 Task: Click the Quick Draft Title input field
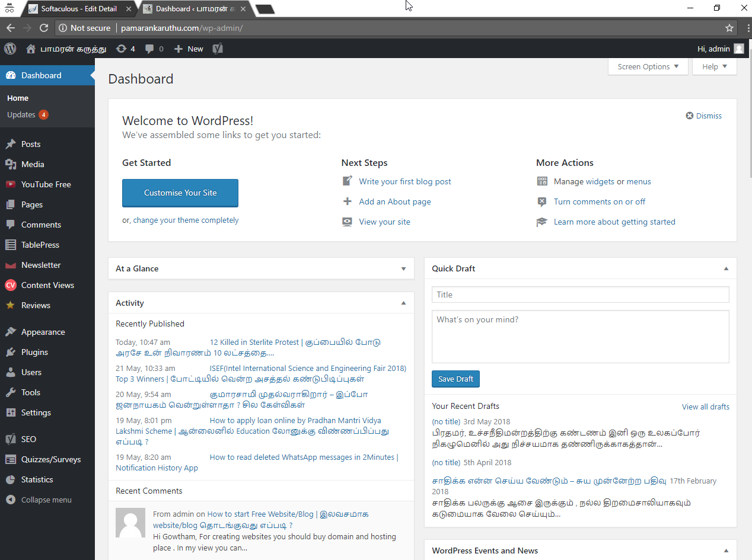click(580, 295)
